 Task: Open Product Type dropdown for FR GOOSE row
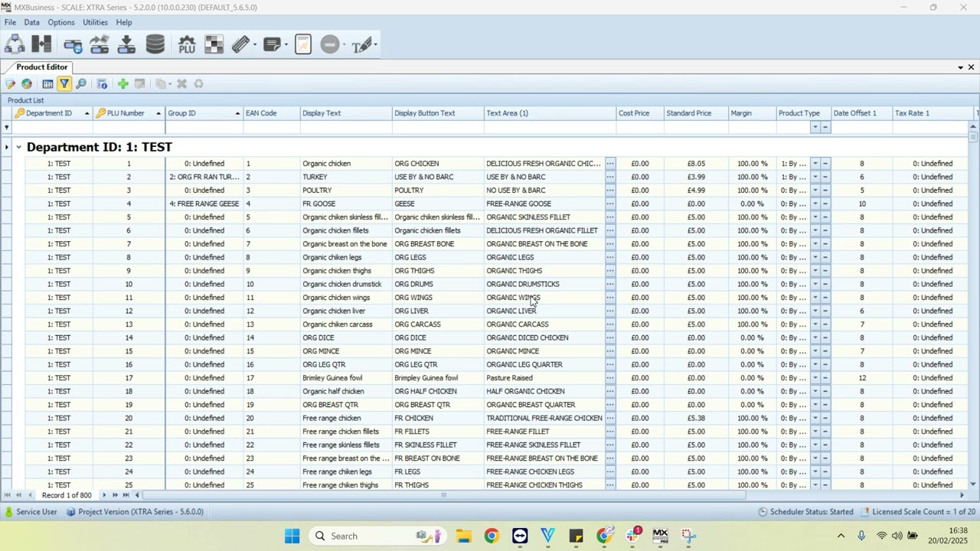pos(815,204)
